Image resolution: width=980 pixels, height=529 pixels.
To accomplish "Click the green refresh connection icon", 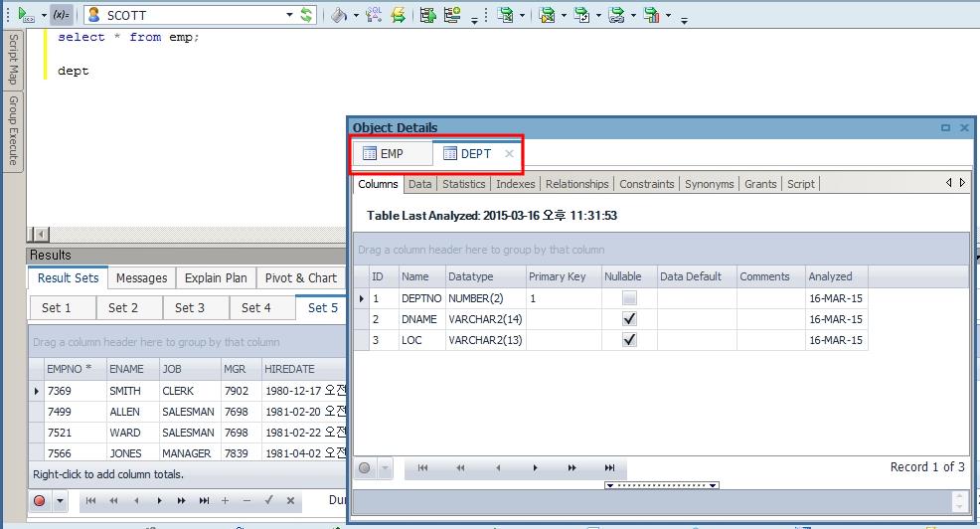I will (x=306, y=15).
